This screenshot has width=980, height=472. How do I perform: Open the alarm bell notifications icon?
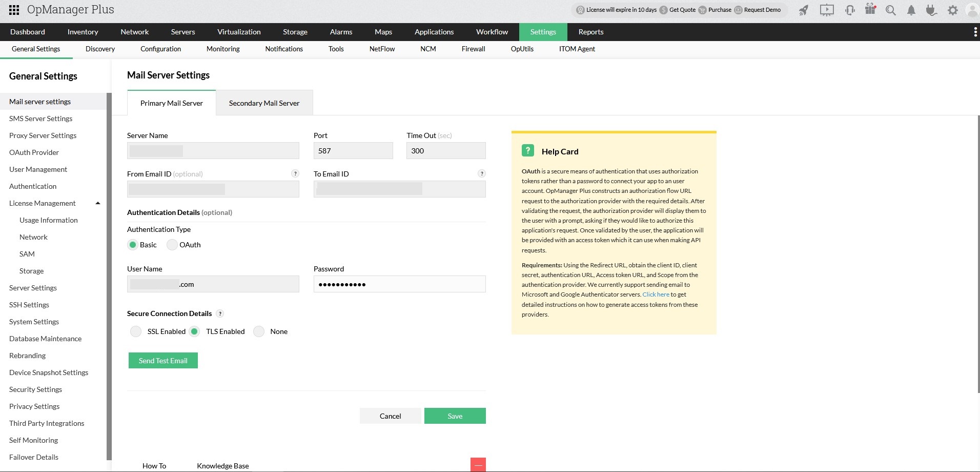(x=911, y=10)
